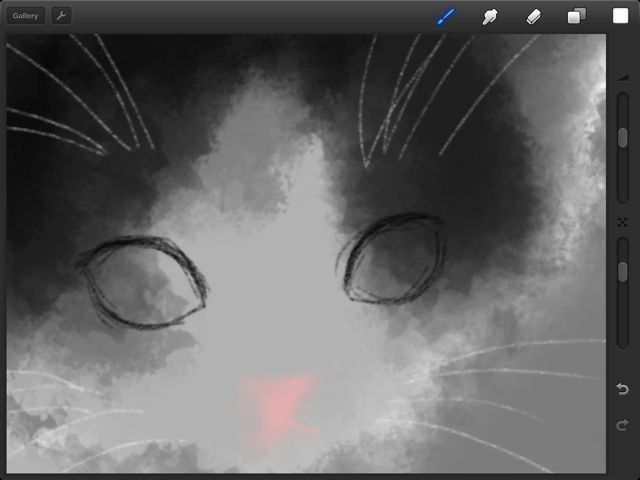This screenshot has width=640, height=480.
Task: Open the Layers panel
Action: 577,16
